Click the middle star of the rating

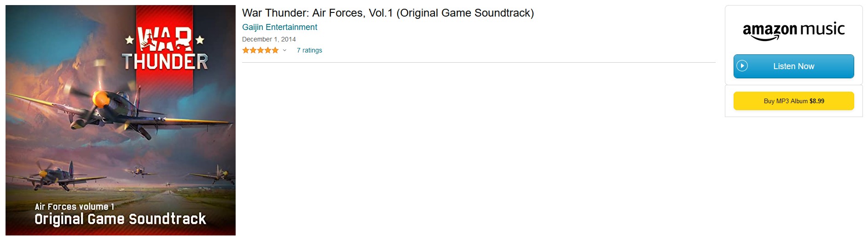260,50
